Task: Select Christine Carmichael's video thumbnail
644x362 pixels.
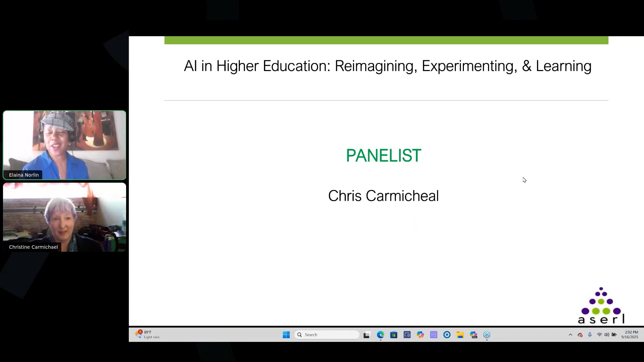Action: pos(64,217)
